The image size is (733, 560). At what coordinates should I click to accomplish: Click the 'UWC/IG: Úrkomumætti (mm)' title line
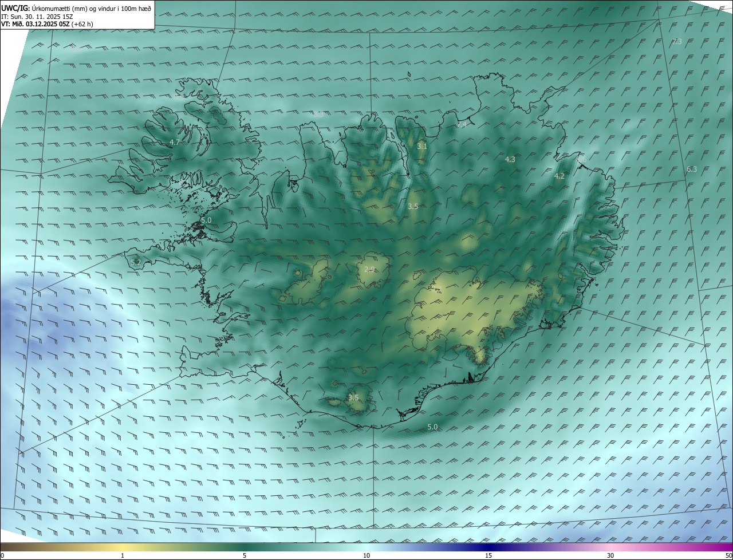(x=76, y=8)
